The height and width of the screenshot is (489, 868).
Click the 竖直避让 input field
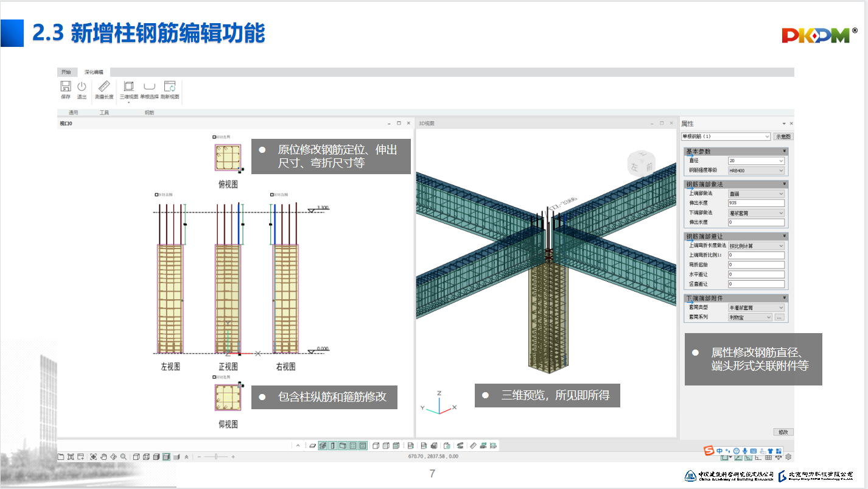coord(756,284)
